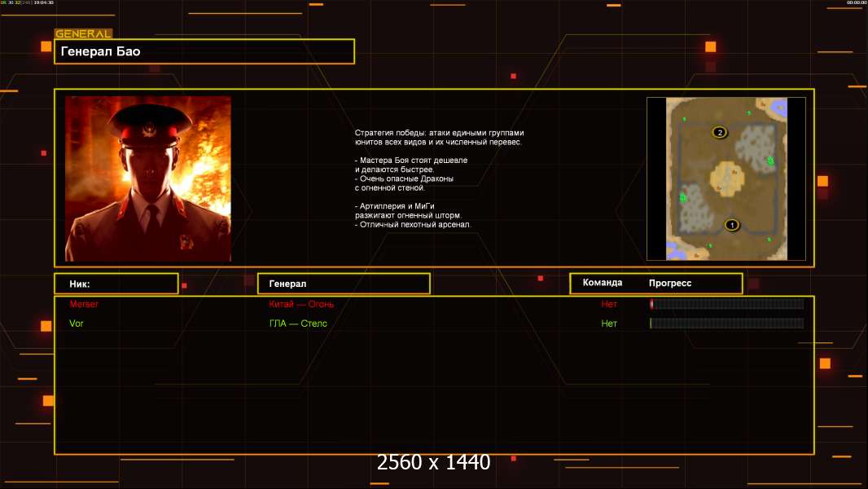This screenshot has height=489, width=868.
Task: Click the Прогресс column header
Action: (x=670, y=283)
